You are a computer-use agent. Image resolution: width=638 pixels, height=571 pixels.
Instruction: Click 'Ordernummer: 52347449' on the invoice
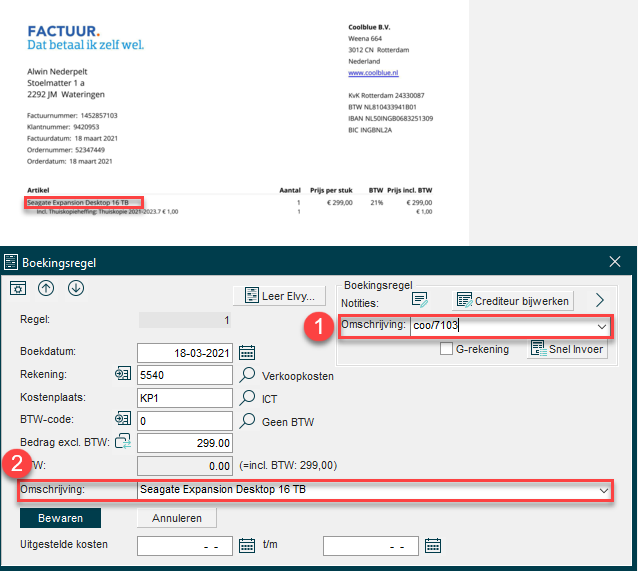(66, 150)
